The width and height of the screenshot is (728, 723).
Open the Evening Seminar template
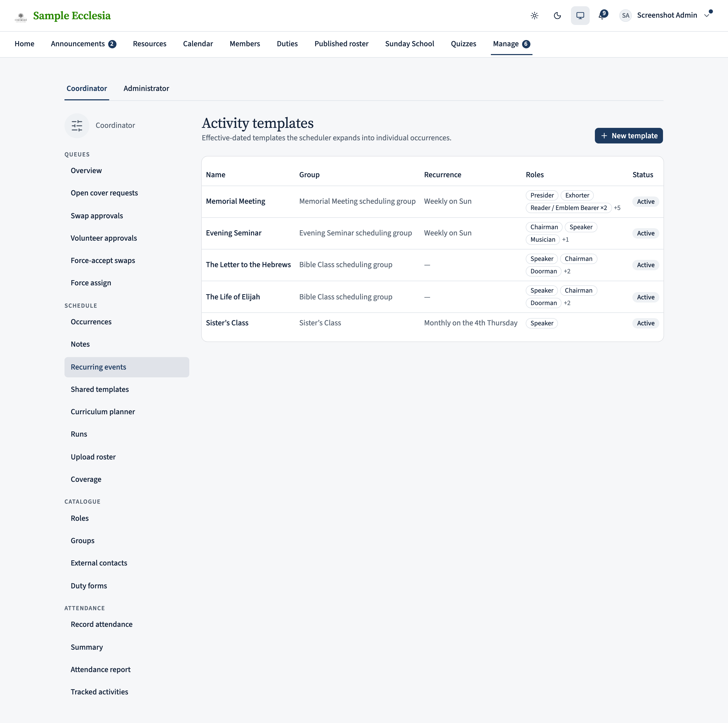[x=432, y=233]
